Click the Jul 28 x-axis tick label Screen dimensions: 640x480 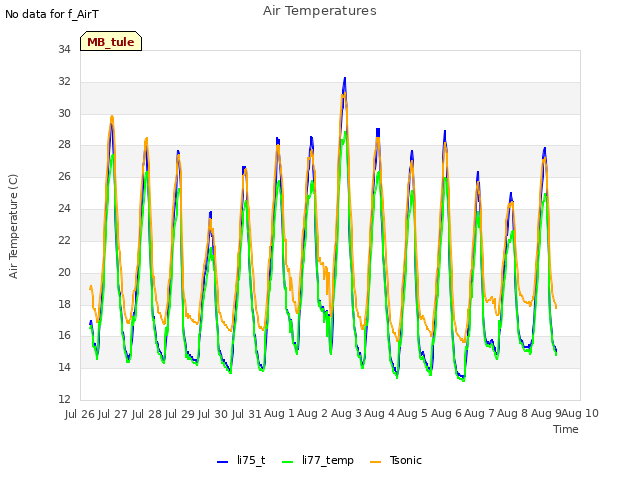click(147, 414)
